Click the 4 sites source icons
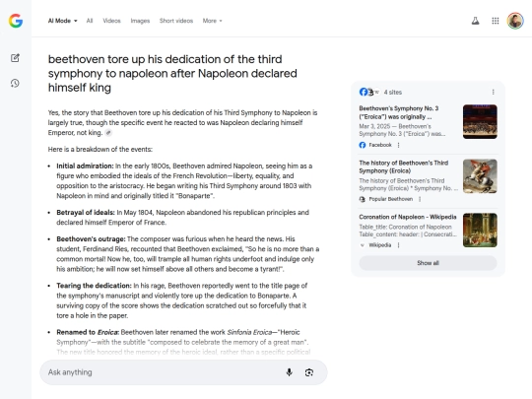 (x=369, y=92)
